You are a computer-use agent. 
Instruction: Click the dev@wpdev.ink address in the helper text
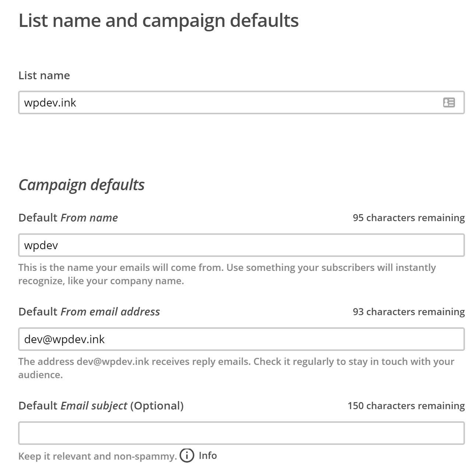click(x=113, y=362)
